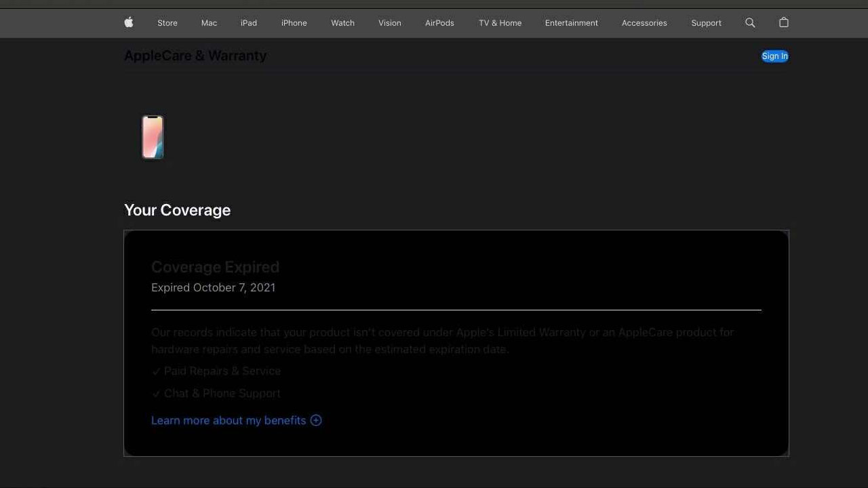Click Learn more about my benefits link
Screen dimensions: 868x488
[x=229, y=420]
